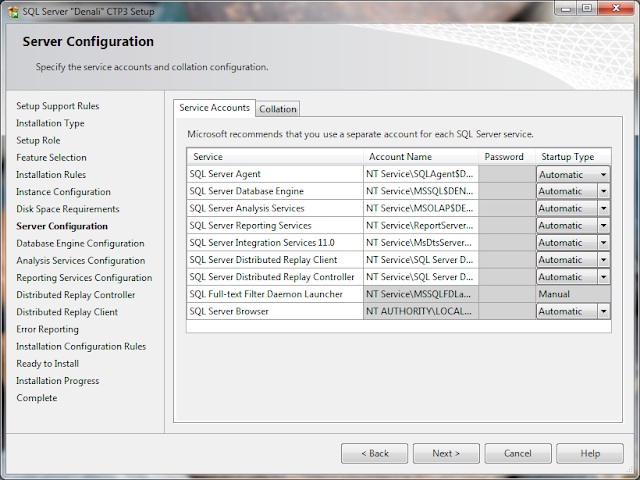Click the SQL Server setup title bar icon
Screen dimensions: 640x480
pyautogui.click(x=13, y=12)
